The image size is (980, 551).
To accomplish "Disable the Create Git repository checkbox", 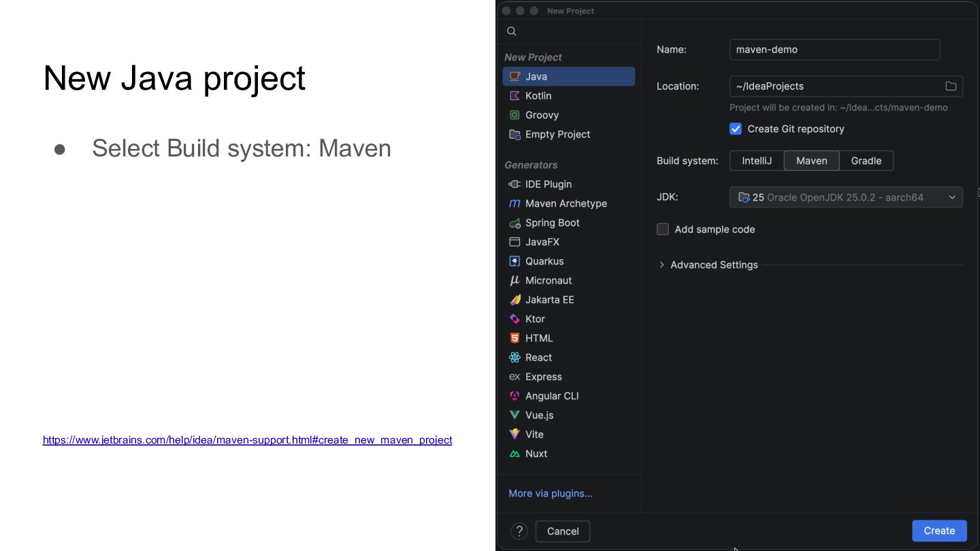I will click(x=736, y=129).
